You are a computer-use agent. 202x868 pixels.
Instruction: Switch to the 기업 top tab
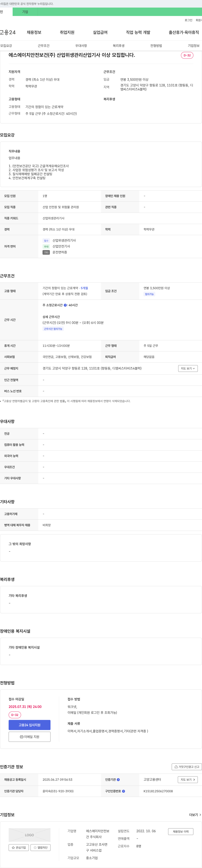pos(25,12)
